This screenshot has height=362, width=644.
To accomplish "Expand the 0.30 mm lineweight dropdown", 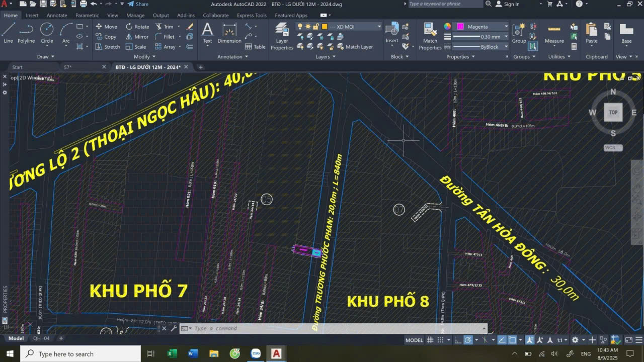I will (506, 37).
